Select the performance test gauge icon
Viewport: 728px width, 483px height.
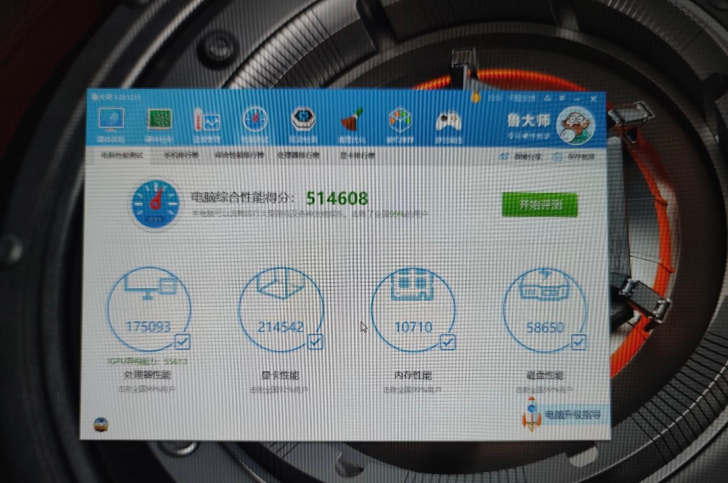255,120
